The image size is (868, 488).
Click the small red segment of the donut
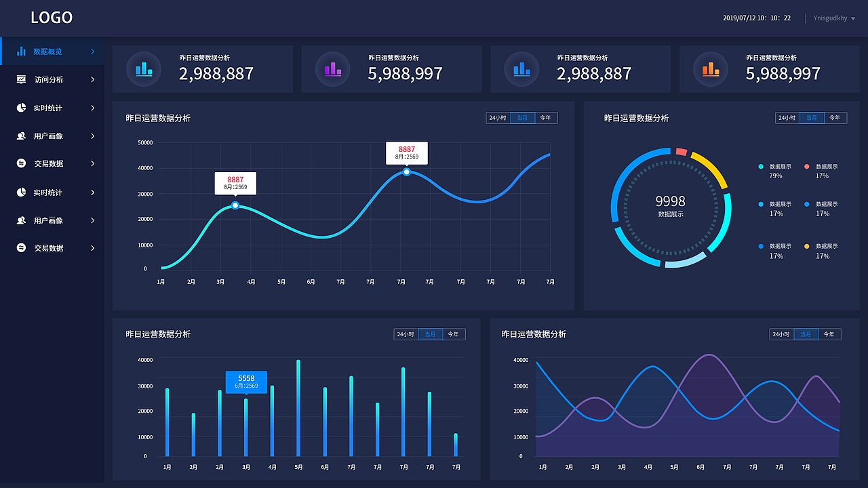click(682, 152)
